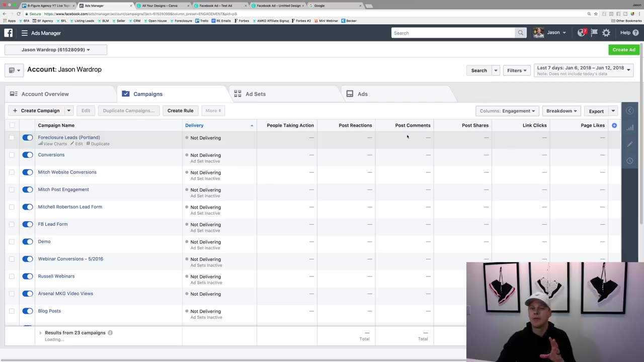Click the Jason profile picture
This screenshot has width=644, height=362.
(539, 33)
